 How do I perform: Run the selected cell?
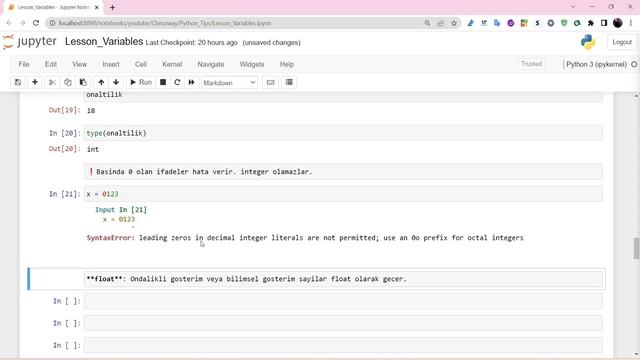140,82
